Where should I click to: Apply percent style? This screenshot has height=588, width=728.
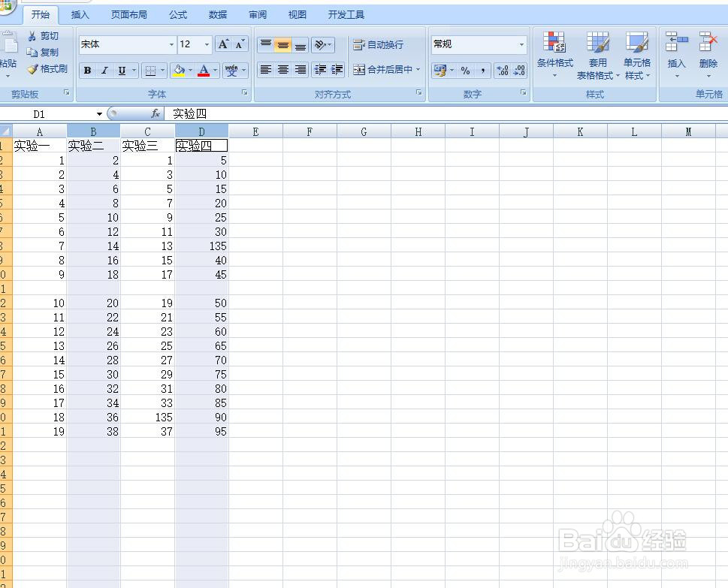tap(466, 71)
